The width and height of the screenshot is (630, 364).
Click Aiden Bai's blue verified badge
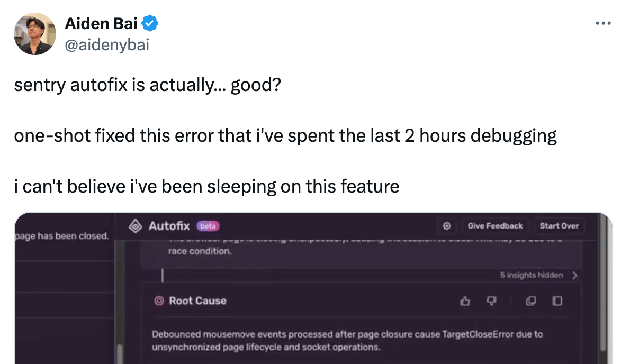(149, 23)
